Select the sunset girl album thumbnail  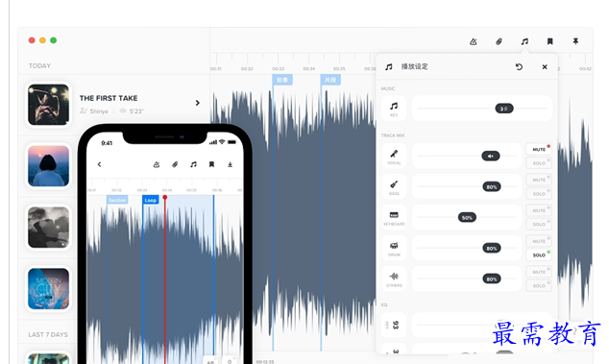pyautogui.click(x=49, y=166)
